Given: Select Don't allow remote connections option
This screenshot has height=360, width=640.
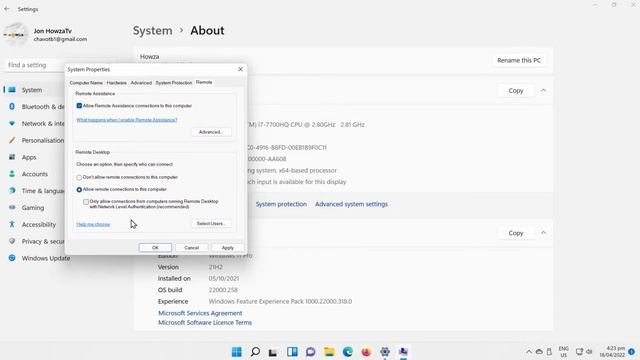Looking at the screenshot, I should tap(79, 178).
